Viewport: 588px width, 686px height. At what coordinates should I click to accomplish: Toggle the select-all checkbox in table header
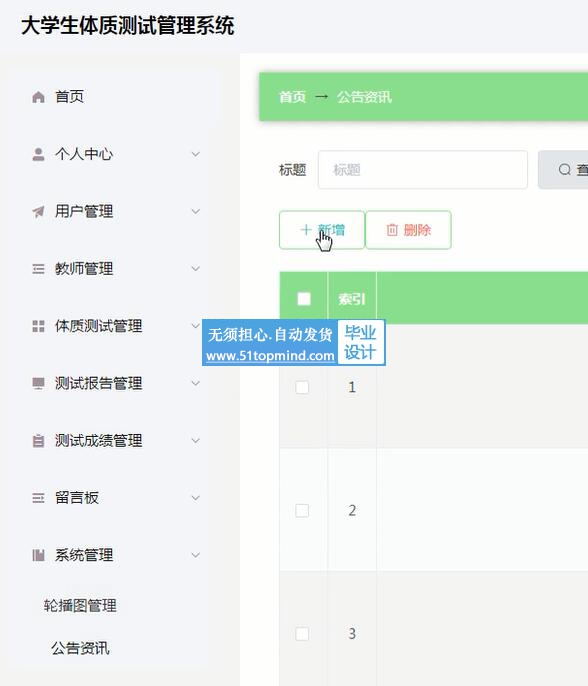pyautogui.click(x=304, y=299)
